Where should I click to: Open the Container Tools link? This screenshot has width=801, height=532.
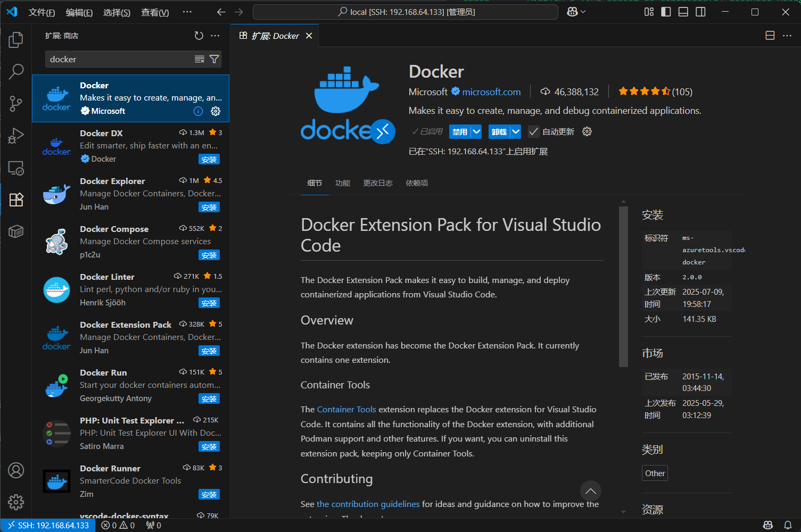(346, 409)
